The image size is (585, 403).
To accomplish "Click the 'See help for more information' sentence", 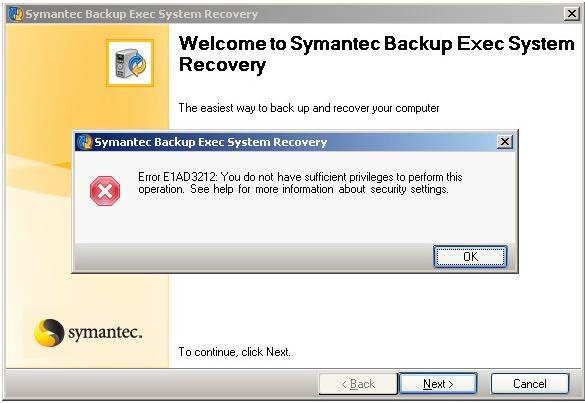I will (319, 189).
